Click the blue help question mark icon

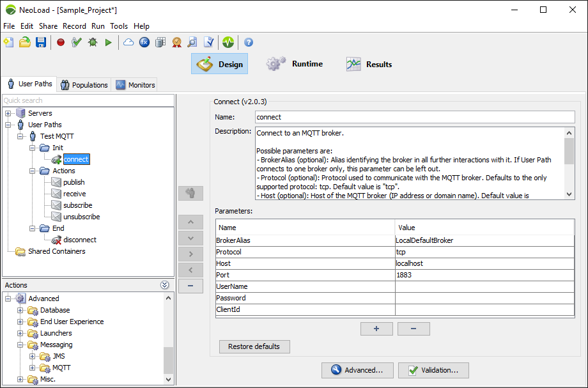click(x=249, y=42)
